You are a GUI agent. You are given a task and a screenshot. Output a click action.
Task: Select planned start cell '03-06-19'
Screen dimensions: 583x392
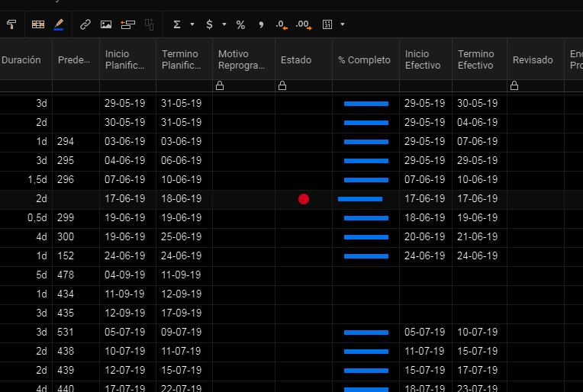coord(128,142)
